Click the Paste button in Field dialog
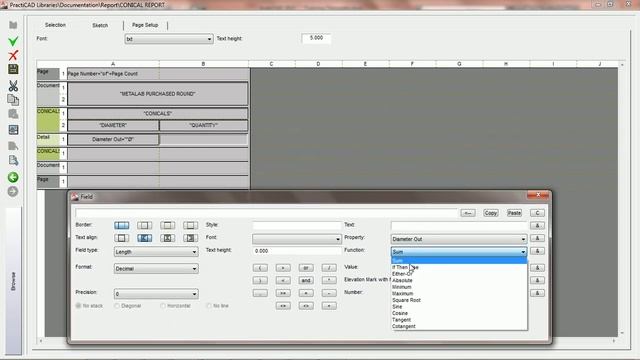 [514, 213]
